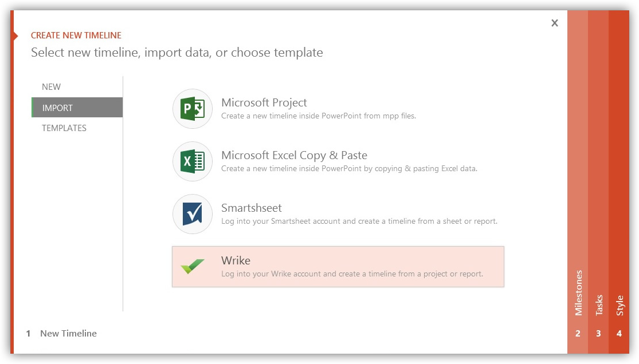Open the Style step panel
639x364 pixels.
point(620,305)
